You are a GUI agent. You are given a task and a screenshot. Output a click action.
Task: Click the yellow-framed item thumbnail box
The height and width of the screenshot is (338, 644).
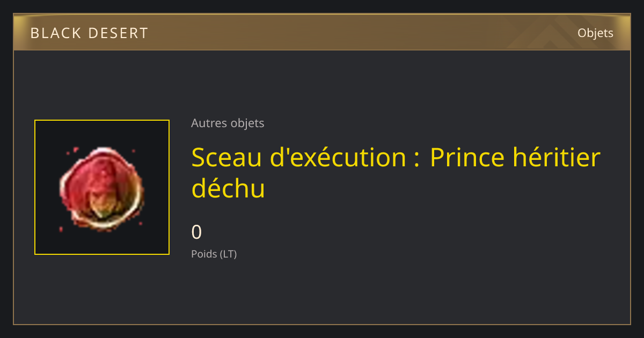point(102,187)
